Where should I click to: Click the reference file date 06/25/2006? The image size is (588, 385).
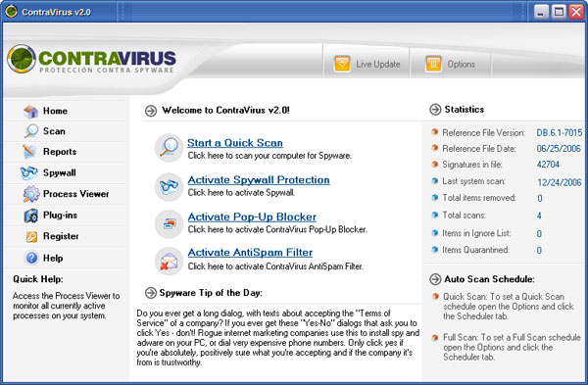pyautogui.click(x=559, y=149)
